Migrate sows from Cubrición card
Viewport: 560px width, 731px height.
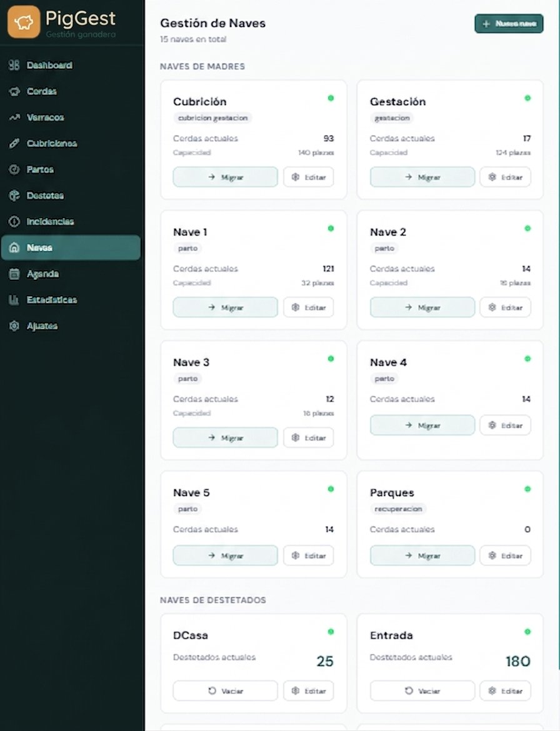tap(225, 177)
